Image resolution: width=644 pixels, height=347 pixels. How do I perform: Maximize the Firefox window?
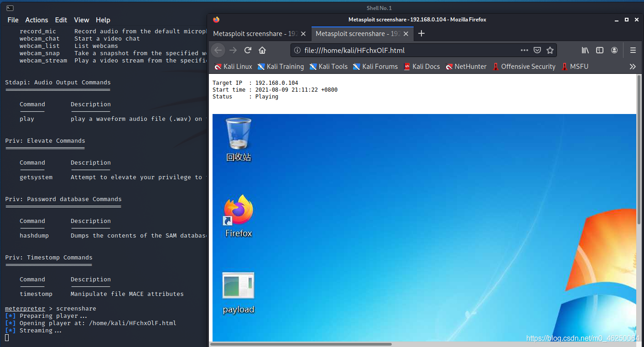tap(627, 20)
